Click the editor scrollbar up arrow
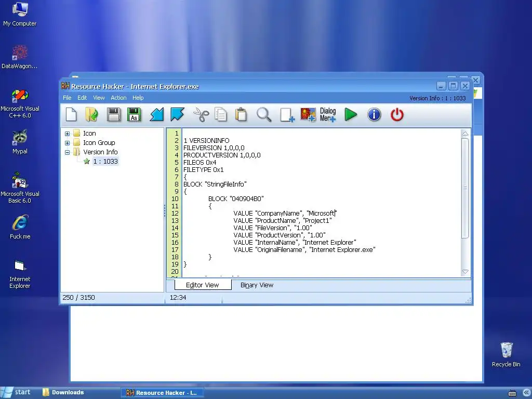The width and height of the screenshot is (532, 399). click(465, 134)
